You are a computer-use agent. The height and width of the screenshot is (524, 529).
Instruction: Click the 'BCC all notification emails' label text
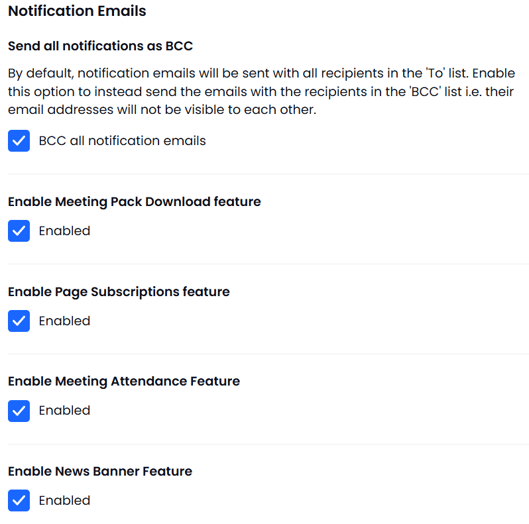tap(122, 141)
